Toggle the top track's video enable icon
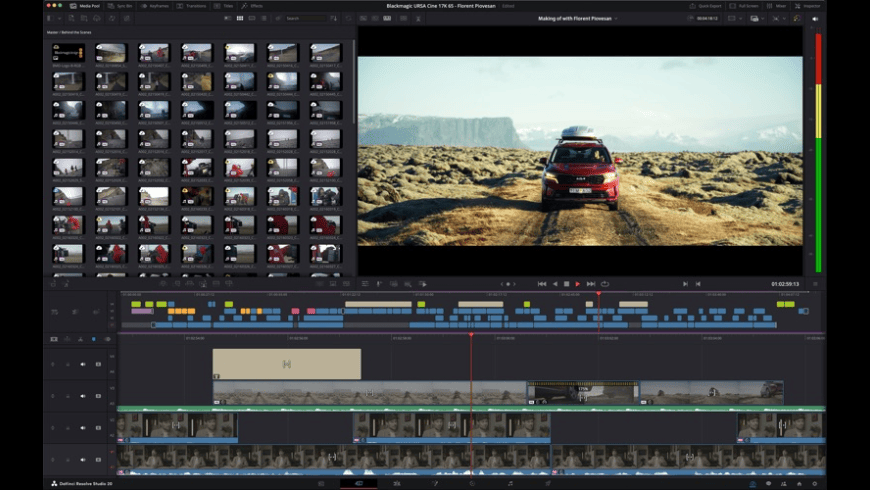Image resolution: width=870 pixels, height=490 pixels. (x=98, y=364)
